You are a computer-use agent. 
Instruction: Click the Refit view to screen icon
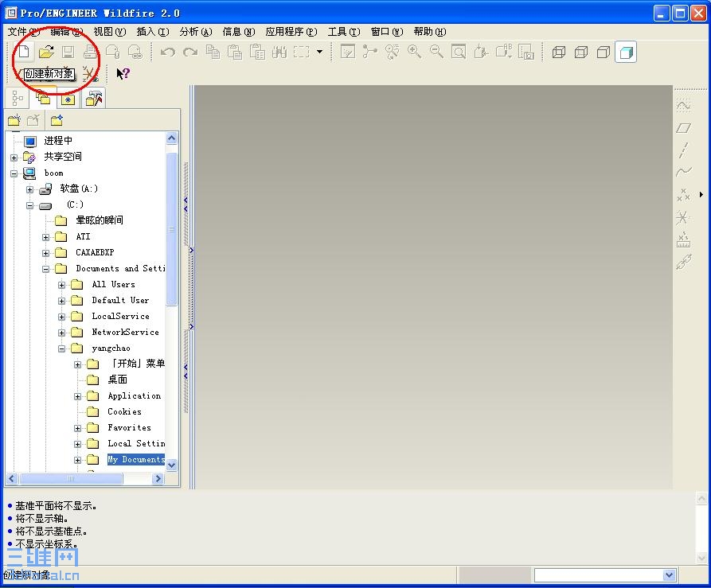[459, 52]
